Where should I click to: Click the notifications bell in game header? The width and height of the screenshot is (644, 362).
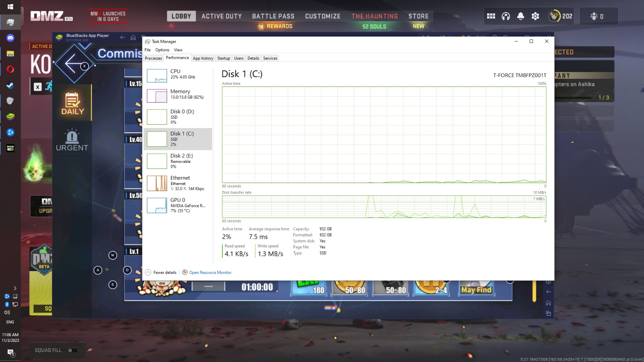pyautogui.click(x=520, y=16)
